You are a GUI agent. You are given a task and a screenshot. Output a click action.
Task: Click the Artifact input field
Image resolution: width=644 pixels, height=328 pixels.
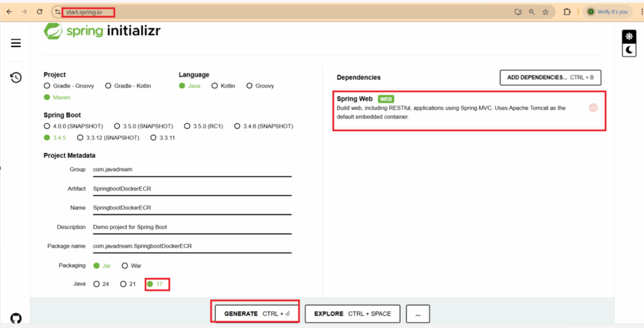[x=192, y=189]
